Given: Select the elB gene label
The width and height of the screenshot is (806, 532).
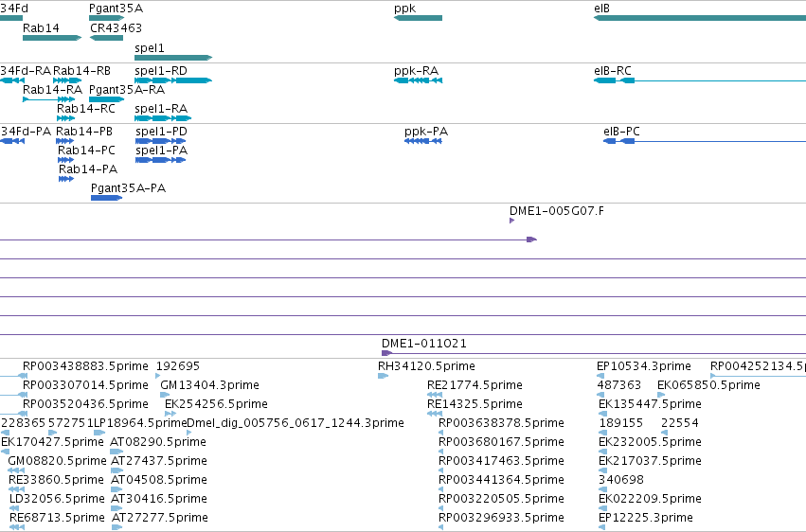Looking at the screenshot, I should (601, 9).
